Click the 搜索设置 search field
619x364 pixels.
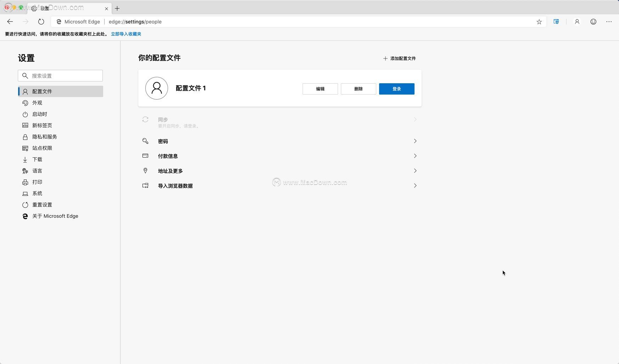(x=60, y=75)
